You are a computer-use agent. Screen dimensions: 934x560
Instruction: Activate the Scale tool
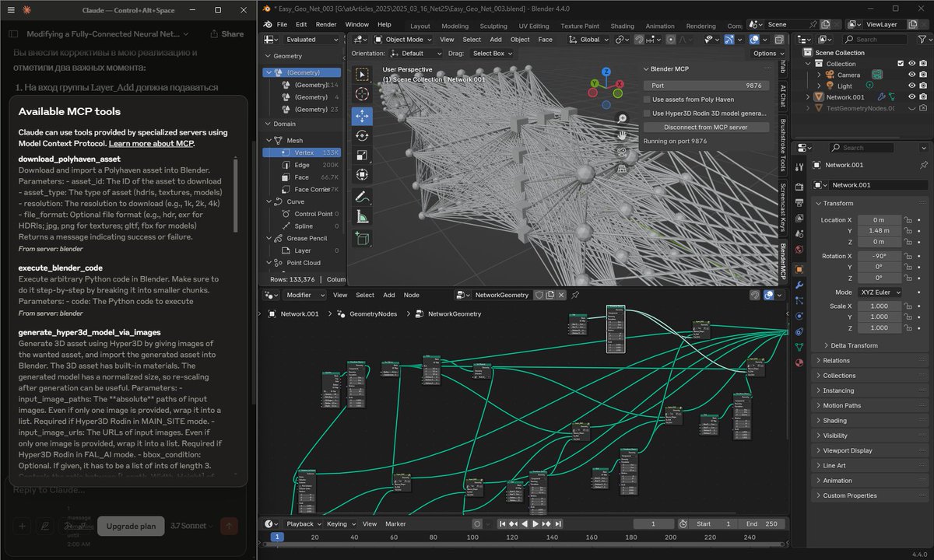[362, 156]
